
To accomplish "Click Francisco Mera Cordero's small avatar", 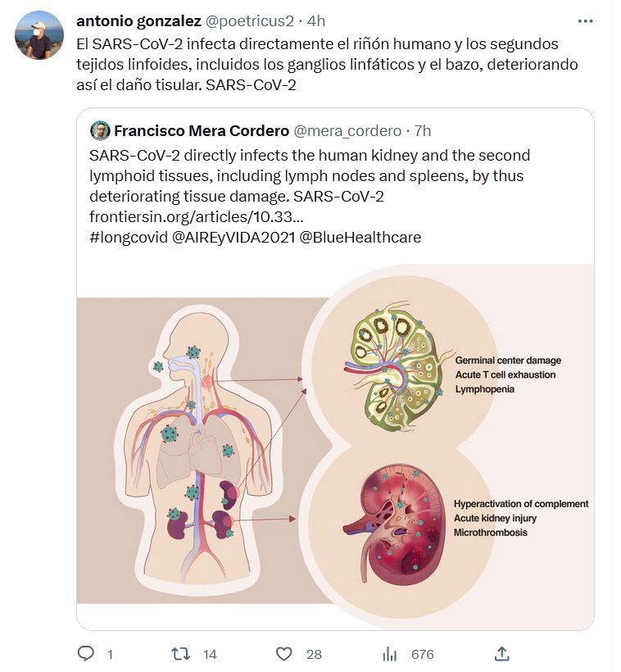I will pyautogui.click(x=100, y=130).
